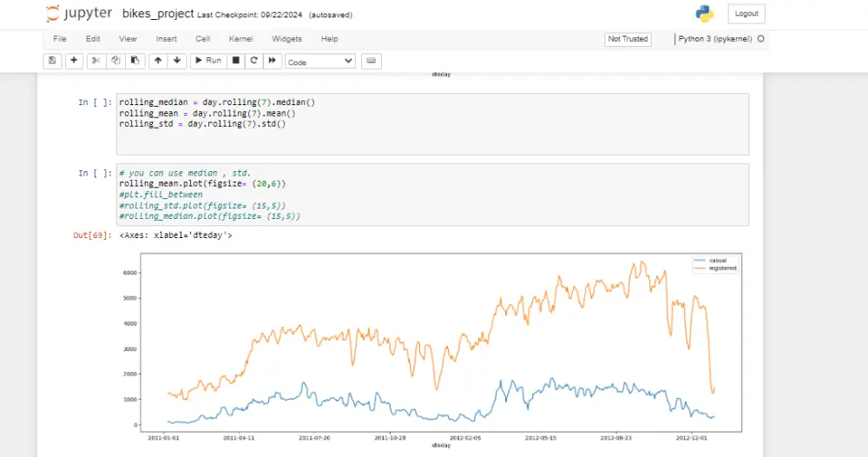This screenshot has height=457, width=868.
Task: Click the 2012-12-01 x-axis label
Action: [692, 438]
